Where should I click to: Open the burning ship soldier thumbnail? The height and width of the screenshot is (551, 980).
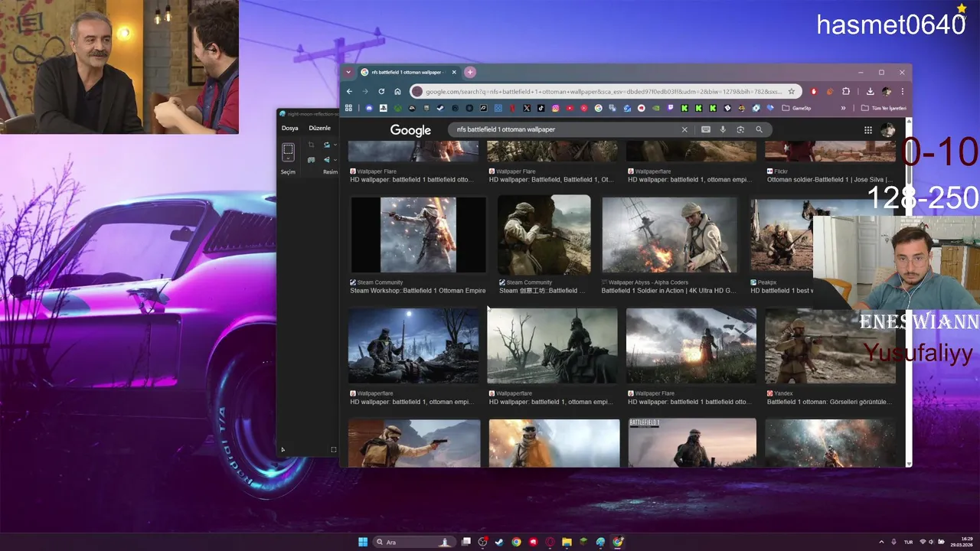coord(669,234)
